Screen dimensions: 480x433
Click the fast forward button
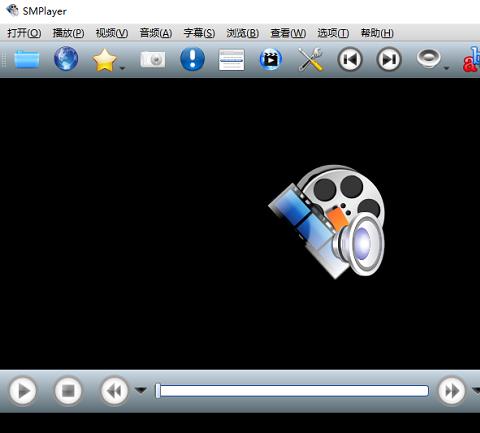pos(452,391)
